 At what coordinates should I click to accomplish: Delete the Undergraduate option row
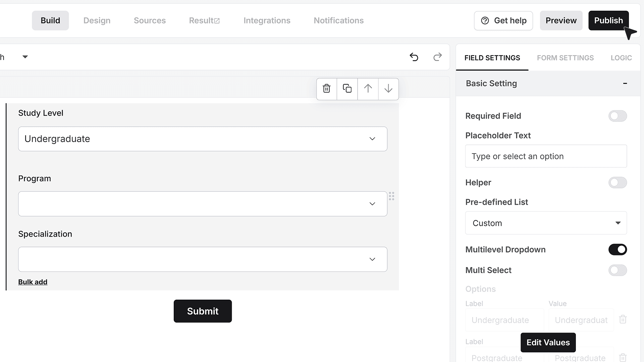pyautogui.click(x=623, y=319)
